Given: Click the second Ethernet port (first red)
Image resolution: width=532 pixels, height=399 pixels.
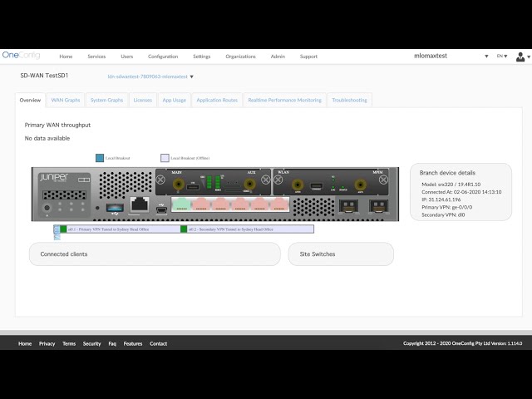Looking at the screenshot, I should (201, 204).
